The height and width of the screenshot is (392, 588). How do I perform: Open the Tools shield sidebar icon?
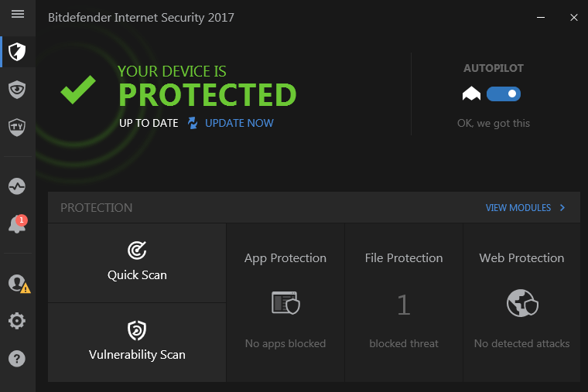(17, 127)
